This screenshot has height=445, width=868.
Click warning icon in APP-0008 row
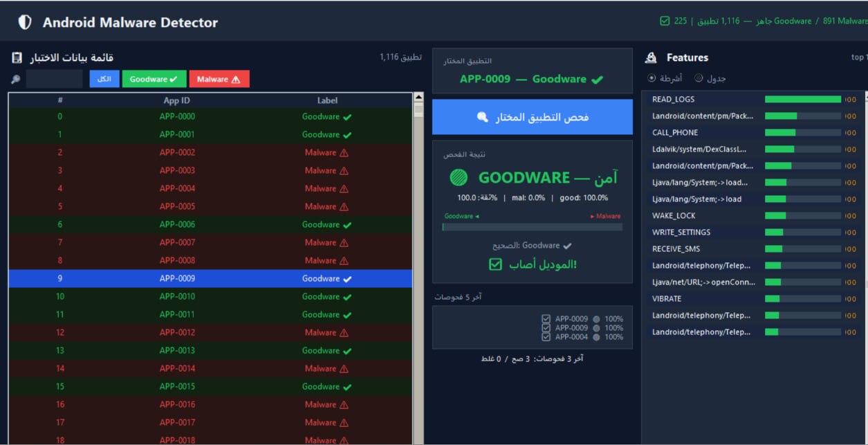(x=344, y=261)
